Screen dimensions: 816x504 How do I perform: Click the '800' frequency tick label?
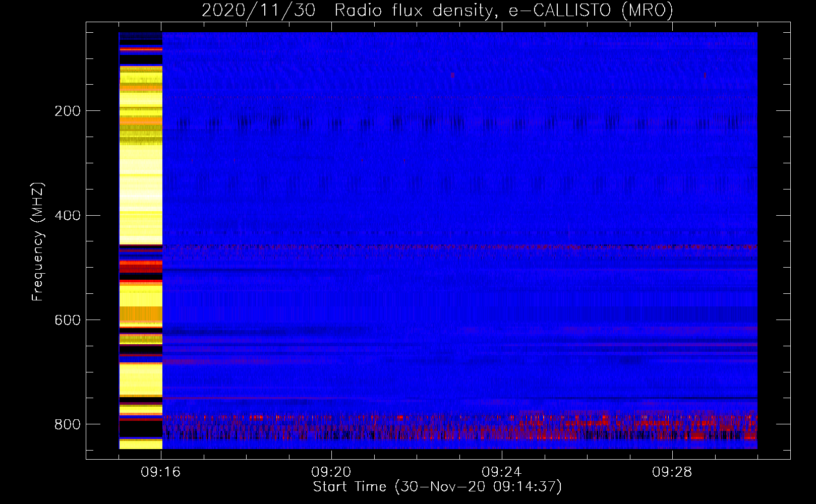pyautogui.click(x=67, y=424)
